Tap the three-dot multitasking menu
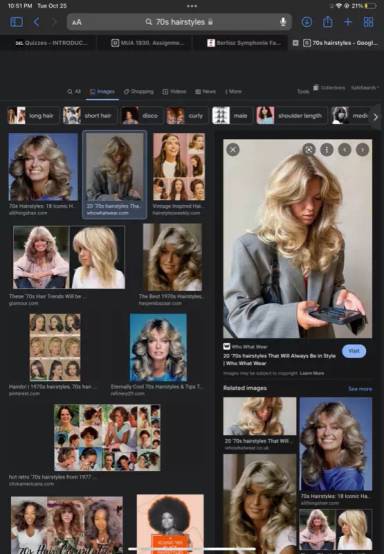This screenshot has width=384, height=554. pyautogui.click(x=192, y=6)
